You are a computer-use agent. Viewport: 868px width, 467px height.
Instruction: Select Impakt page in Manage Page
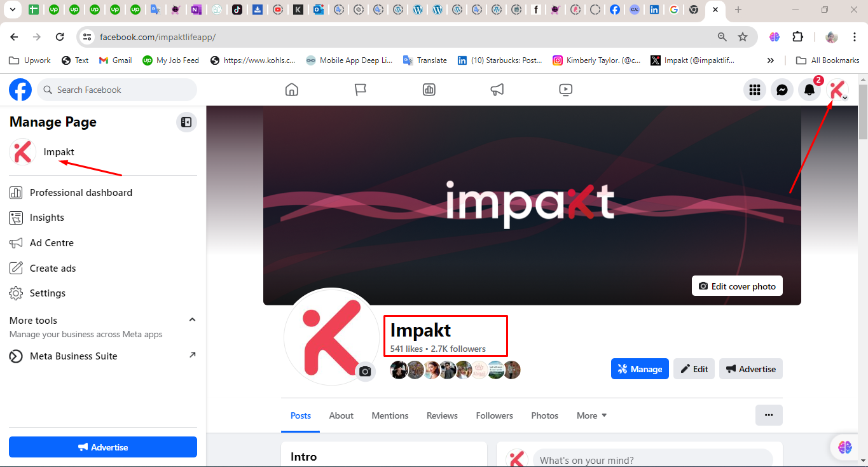pos(103,152)
